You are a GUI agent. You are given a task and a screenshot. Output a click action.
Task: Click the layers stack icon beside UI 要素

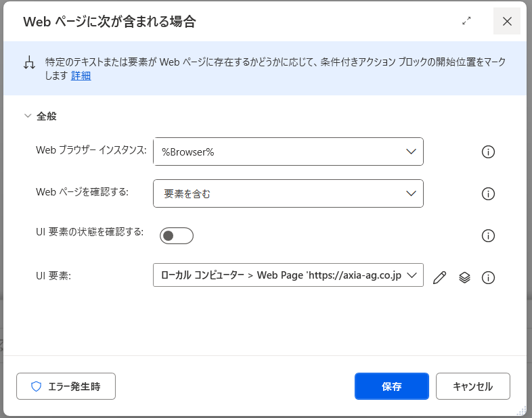(464, 277)
